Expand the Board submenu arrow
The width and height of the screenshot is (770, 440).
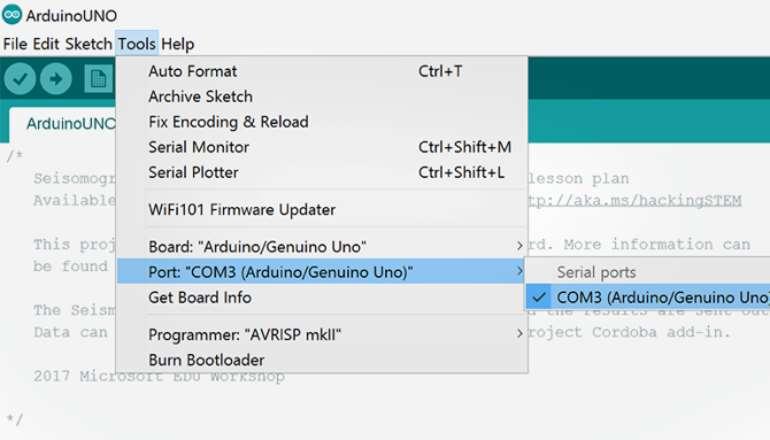coord(520,246)
